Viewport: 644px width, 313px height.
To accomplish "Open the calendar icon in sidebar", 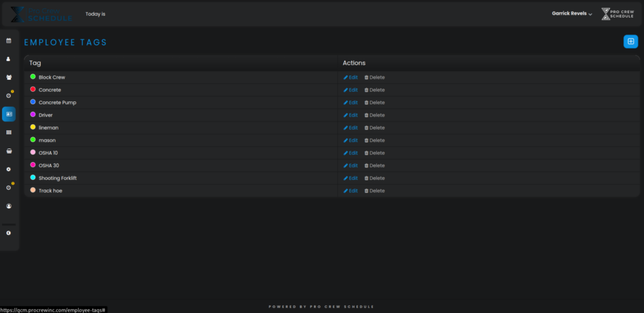I will pos(9,41).
